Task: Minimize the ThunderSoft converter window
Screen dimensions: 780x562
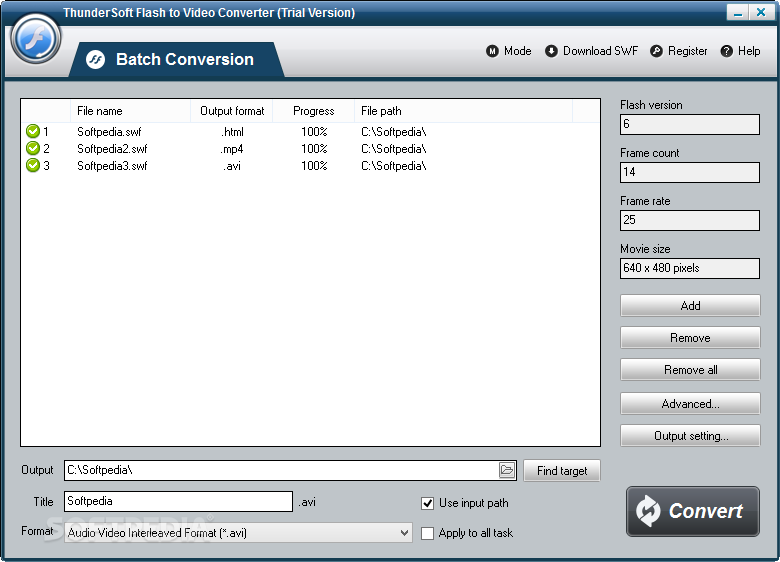Action: [x=738, y=12]
